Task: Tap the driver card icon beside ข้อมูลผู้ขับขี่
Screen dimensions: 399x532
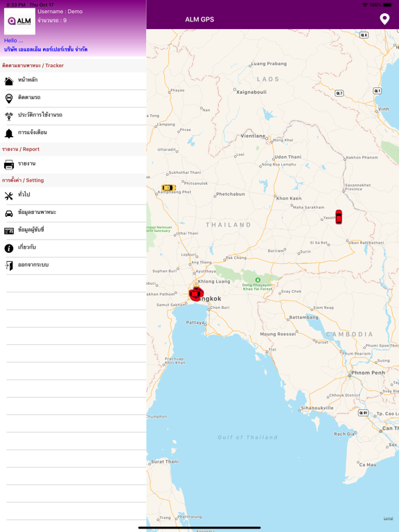Action: [x=9, y=231]
